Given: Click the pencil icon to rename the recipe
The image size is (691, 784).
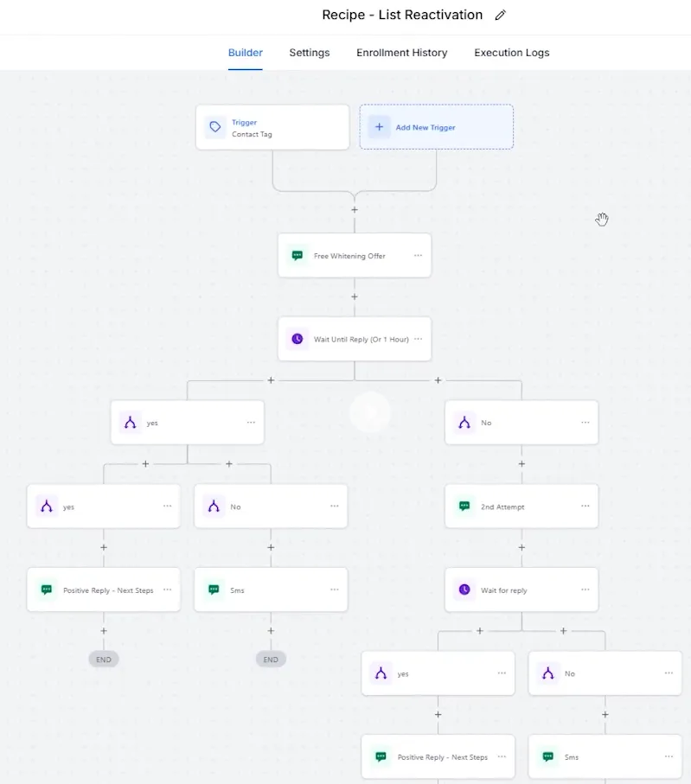Looking at the screenshot, I should tap(501, 15).
